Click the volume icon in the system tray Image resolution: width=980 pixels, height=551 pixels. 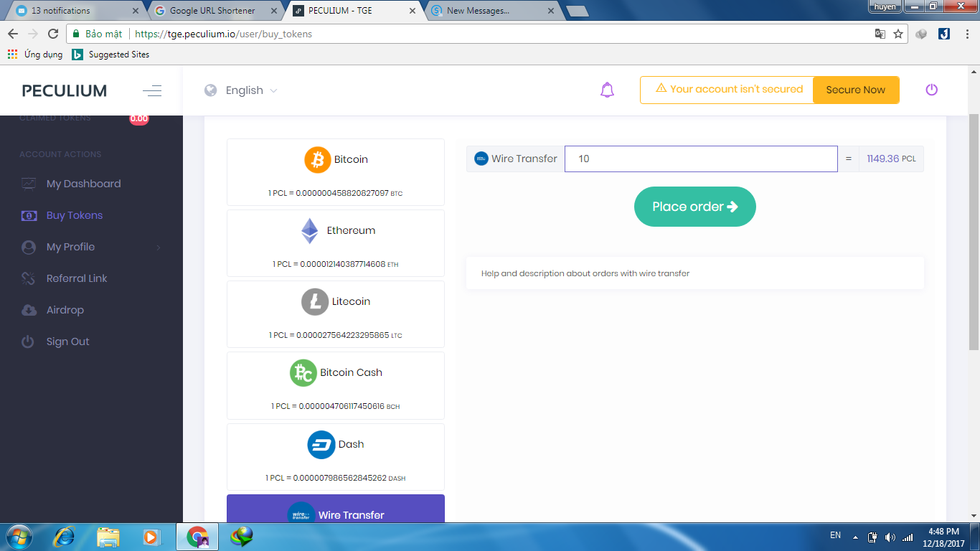[x=890, y=537]
